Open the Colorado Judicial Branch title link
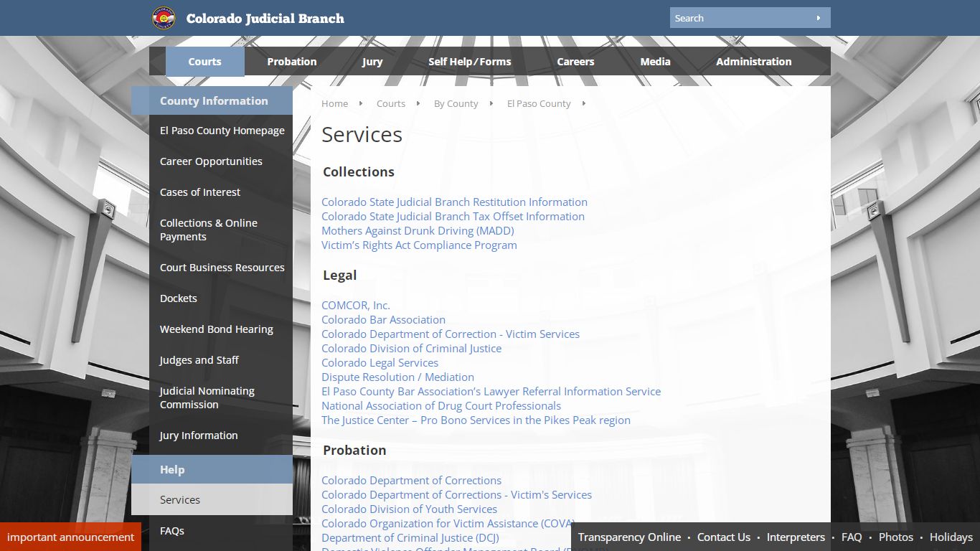The width and height of the screenshot is (980, 551). click(x=265, y=19)
